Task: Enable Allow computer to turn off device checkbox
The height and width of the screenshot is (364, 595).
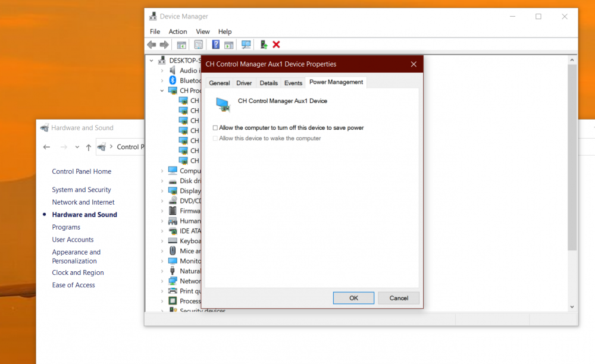Action: (x=215, y=128)
